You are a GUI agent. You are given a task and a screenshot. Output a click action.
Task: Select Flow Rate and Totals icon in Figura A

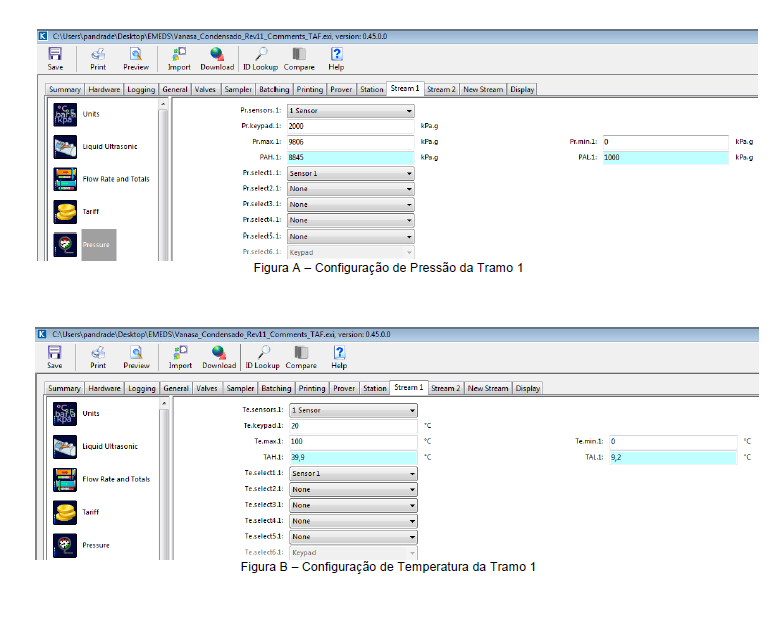(x=66, y=180)
